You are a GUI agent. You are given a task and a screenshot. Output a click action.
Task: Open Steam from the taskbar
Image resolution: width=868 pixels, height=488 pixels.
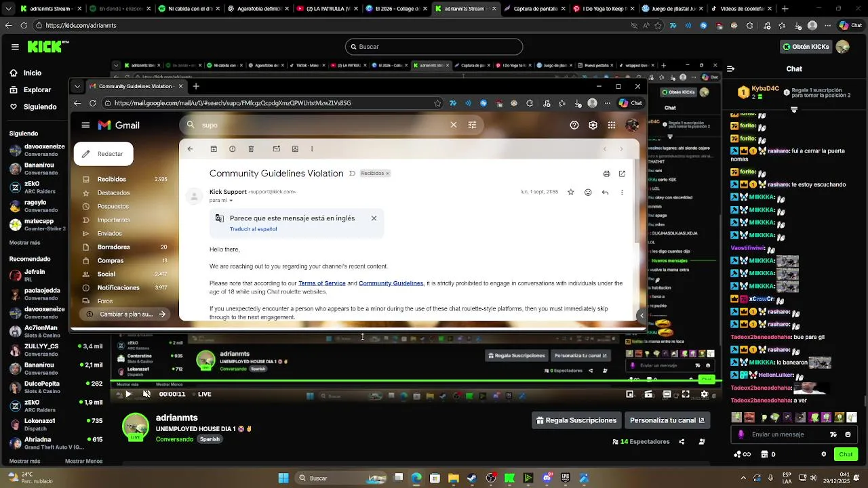pyautogui.click(x=472, y=478)
